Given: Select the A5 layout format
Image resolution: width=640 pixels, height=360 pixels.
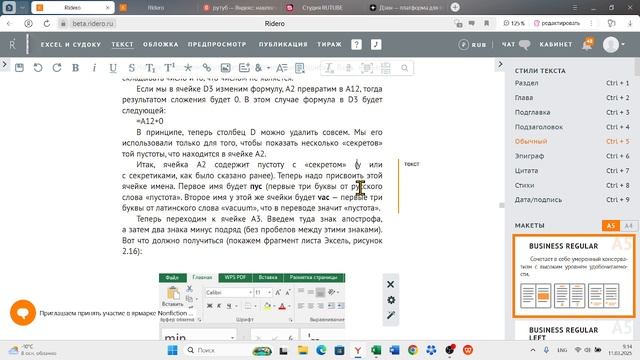Looking at the screenshot, I should coord(611,226).
